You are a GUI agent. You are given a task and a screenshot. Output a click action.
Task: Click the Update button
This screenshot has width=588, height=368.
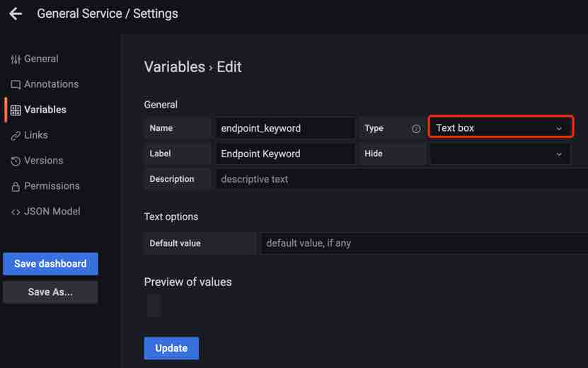click(171, 348)
